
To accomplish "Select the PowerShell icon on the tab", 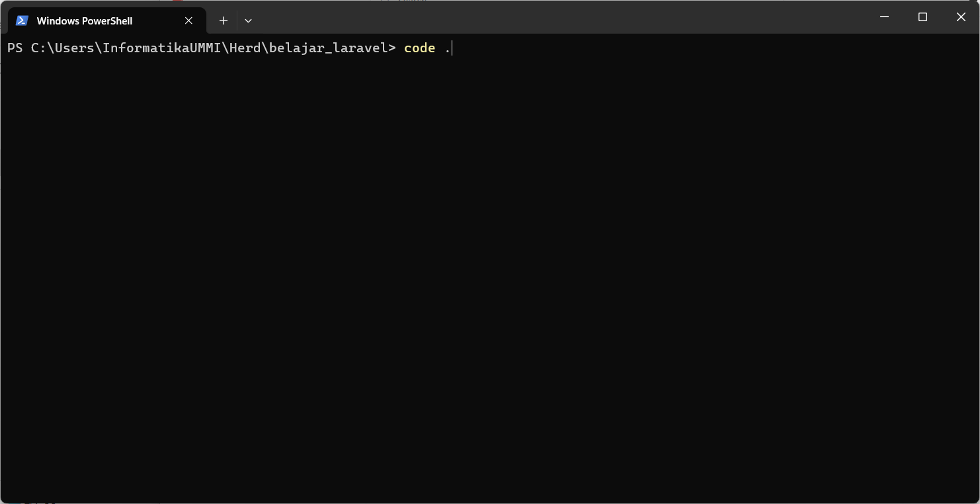I will (22, 21).
